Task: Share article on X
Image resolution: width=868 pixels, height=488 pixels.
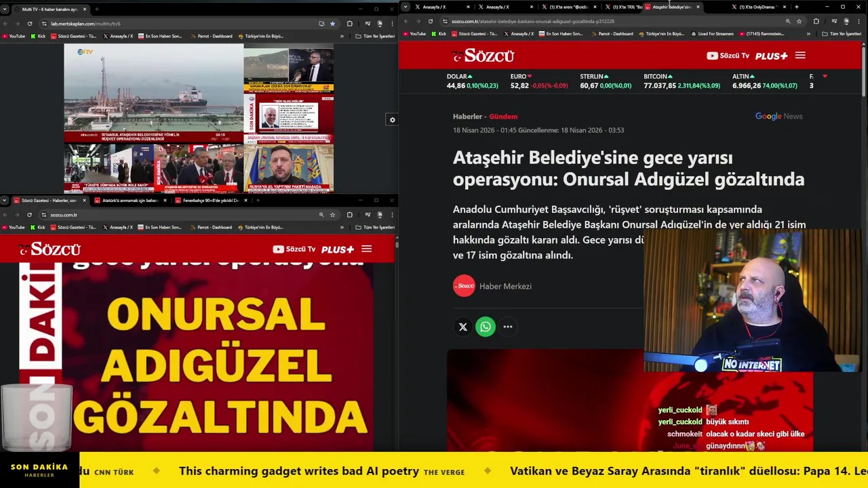Action: click(463, 327)
